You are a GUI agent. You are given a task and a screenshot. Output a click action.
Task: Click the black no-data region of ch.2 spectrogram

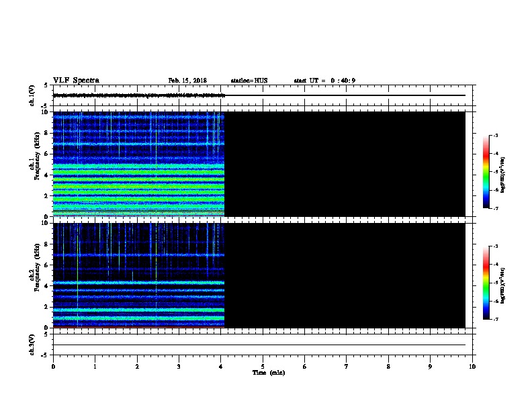345,275
